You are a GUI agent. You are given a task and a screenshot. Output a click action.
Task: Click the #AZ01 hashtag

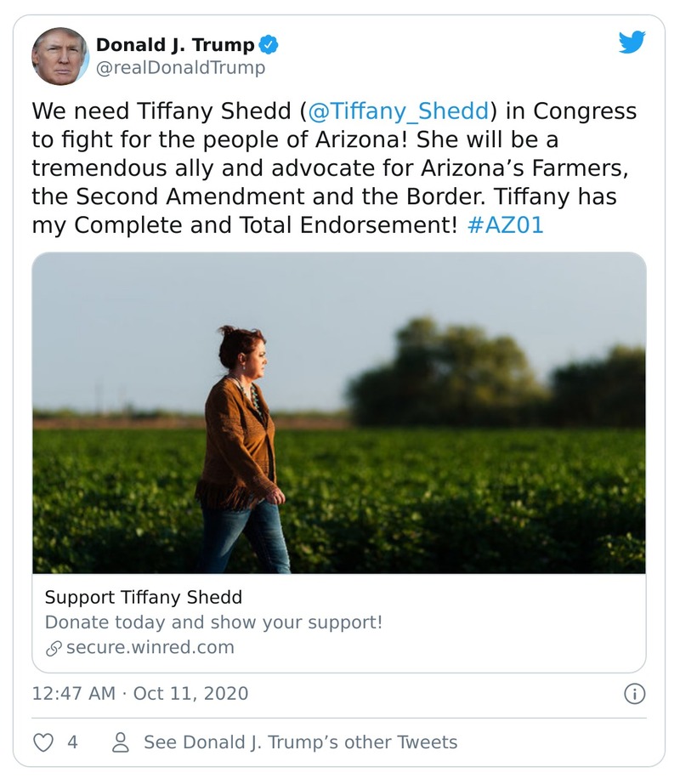pos(505,226)
